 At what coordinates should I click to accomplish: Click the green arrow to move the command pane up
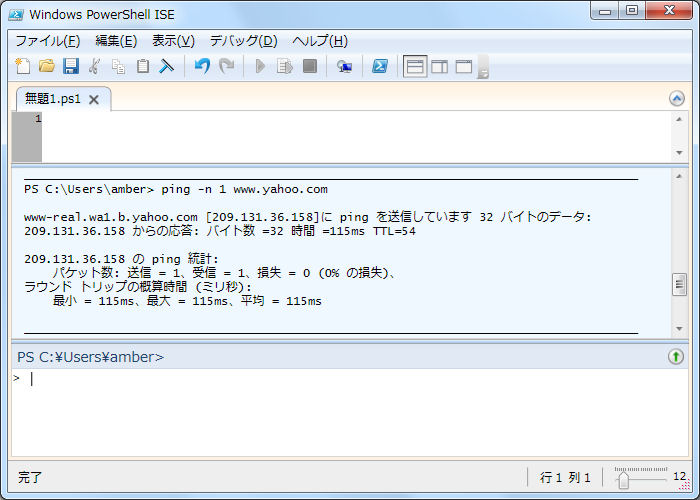(x=676, y=357)
